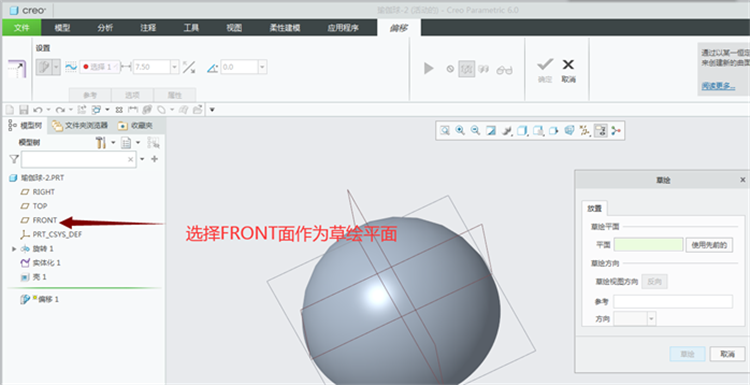Click the Zoom Out magnifier icon

coord(475,131)
